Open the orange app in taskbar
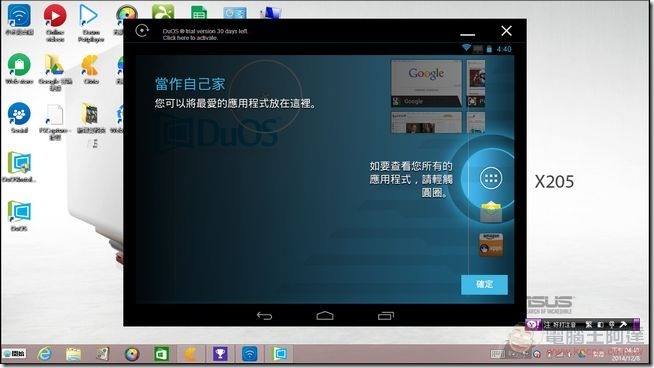Viewport: 654px width, 368px height. 190,354
